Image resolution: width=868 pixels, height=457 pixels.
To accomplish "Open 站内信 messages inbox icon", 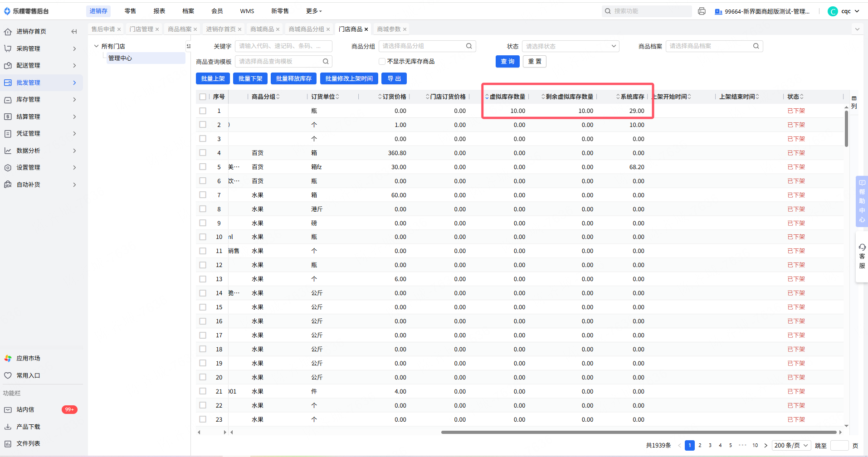I will pyautogui.click(x=8, y=410).
